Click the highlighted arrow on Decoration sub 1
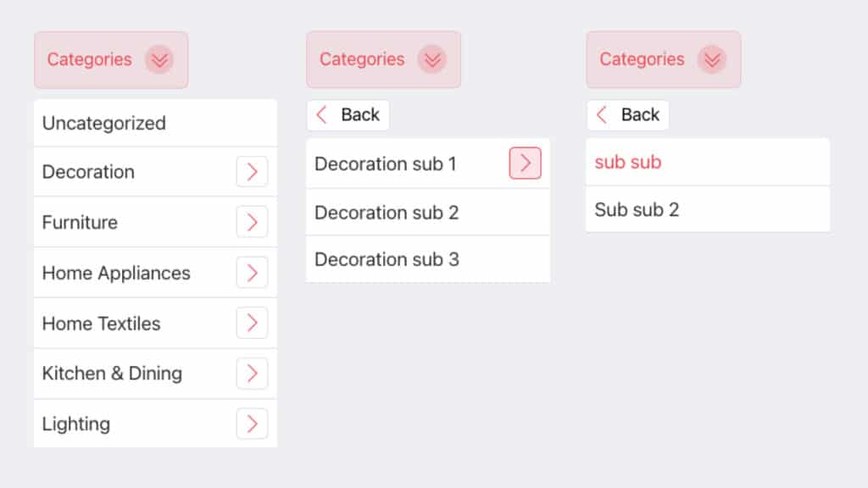 pos(525,164)
